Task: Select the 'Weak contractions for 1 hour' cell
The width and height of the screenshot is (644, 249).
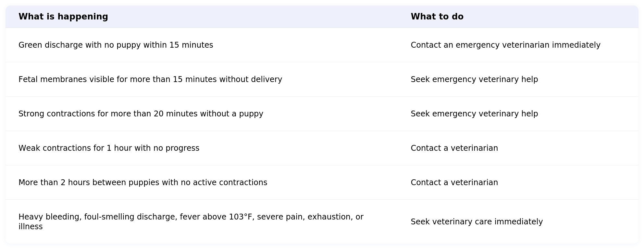Action: [109, 148]
